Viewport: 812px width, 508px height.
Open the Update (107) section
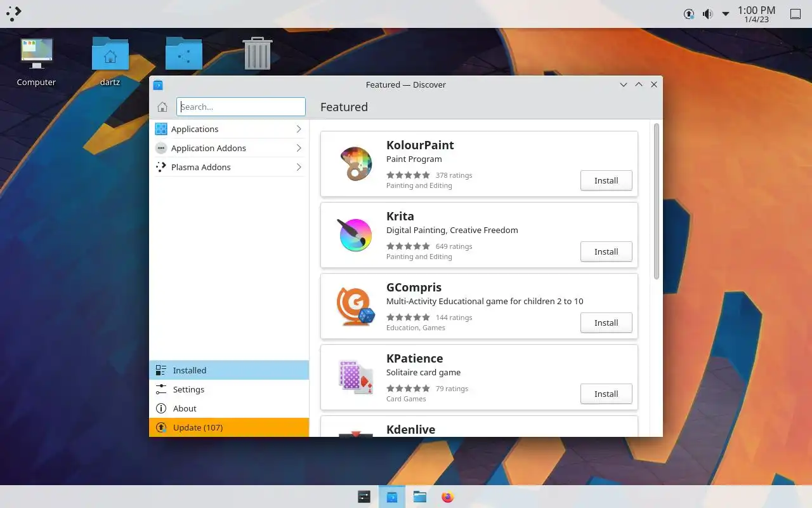pyautogui.click(x=229, y=427)
